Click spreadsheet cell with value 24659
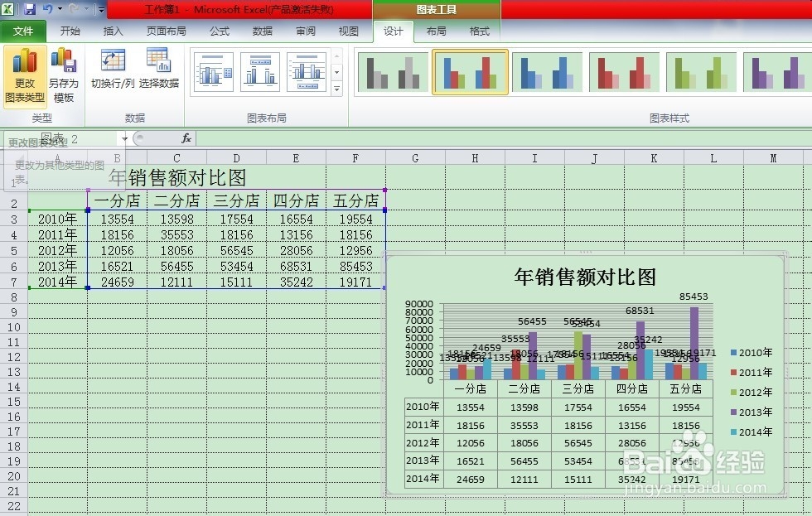812x516 pixels. click(117, 282)
